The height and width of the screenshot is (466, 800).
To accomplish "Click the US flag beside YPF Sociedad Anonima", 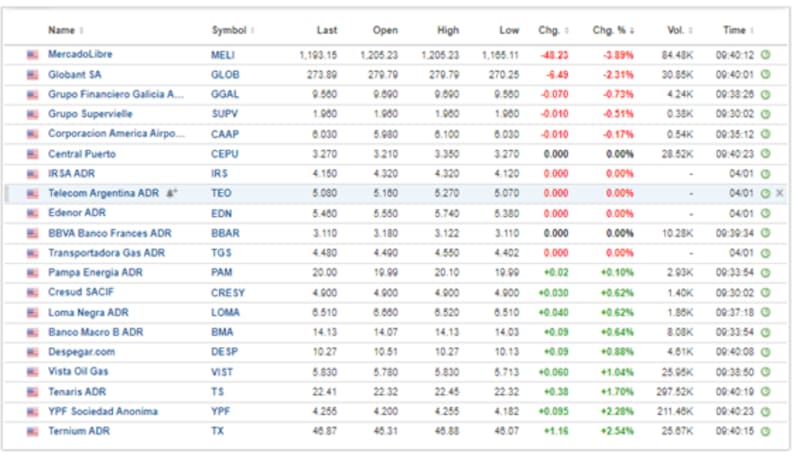I will click(33, 411).
